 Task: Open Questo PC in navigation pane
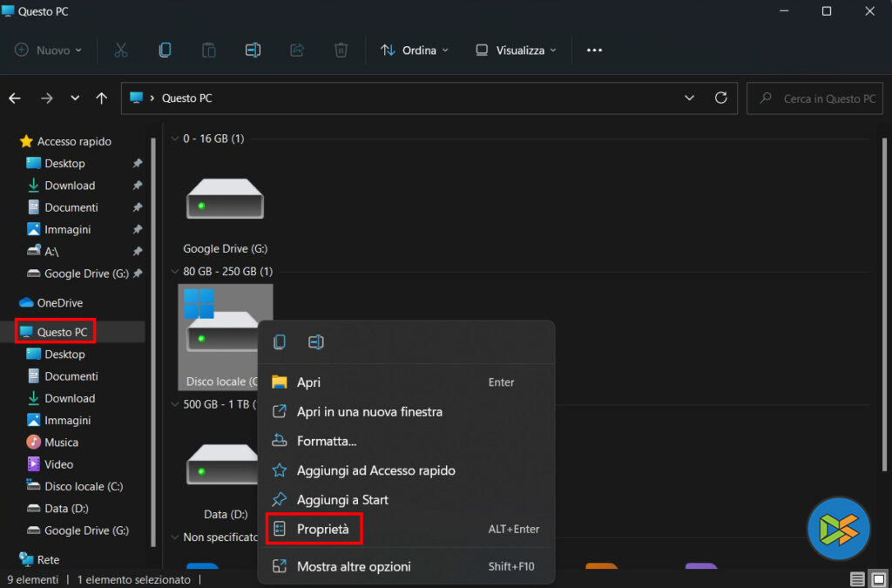tap(61, 332)
